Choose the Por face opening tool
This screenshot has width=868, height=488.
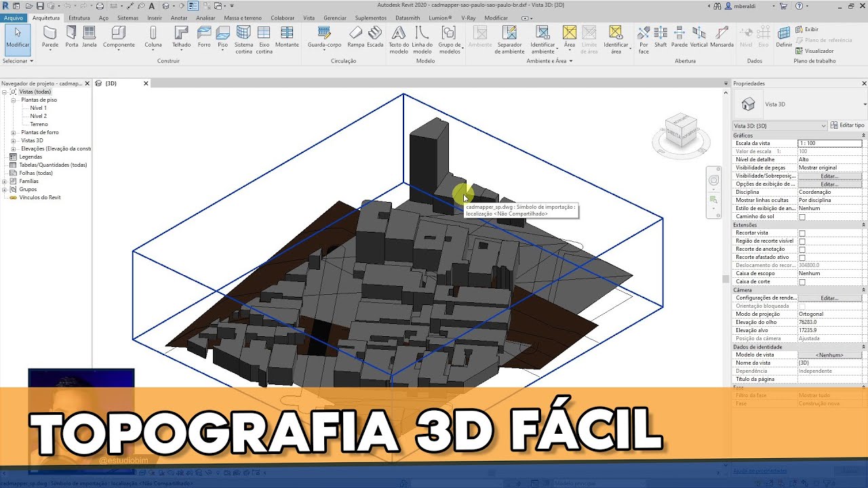[644, 40]
